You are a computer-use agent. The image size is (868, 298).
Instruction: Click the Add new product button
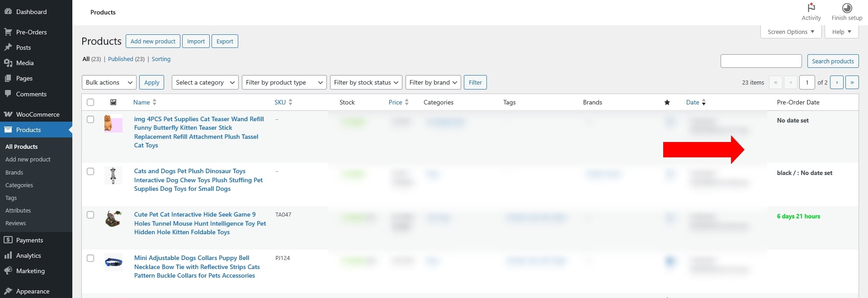(x=153, y=41)
